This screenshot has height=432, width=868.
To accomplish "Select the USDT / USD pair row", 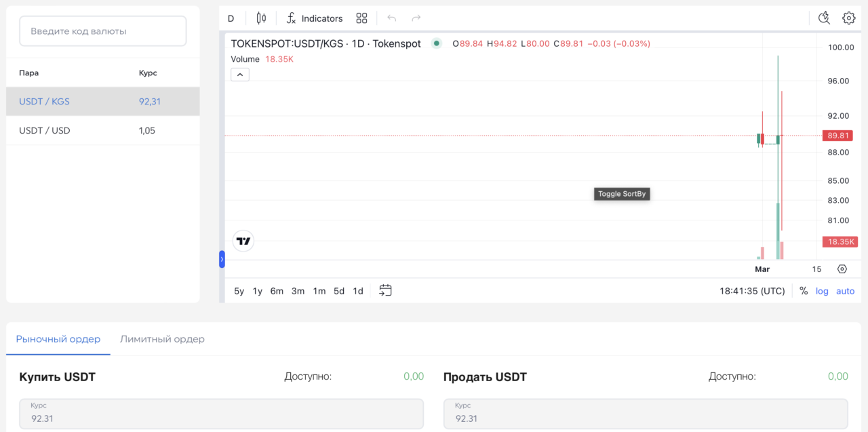I will click(x=103, y=130).
